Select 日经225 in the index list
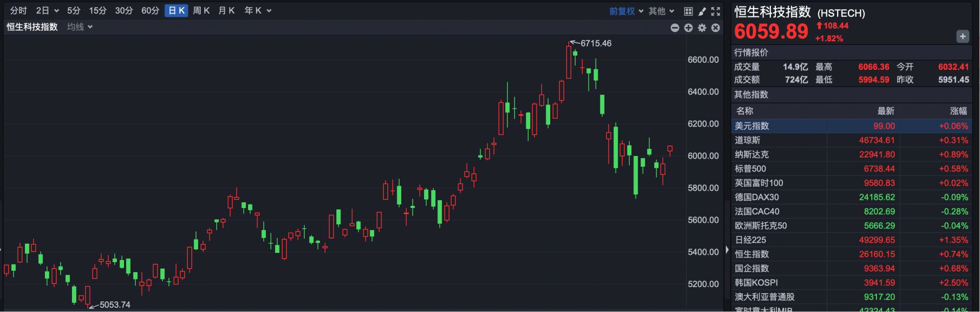Screen dimensions: 980x312 750,240
